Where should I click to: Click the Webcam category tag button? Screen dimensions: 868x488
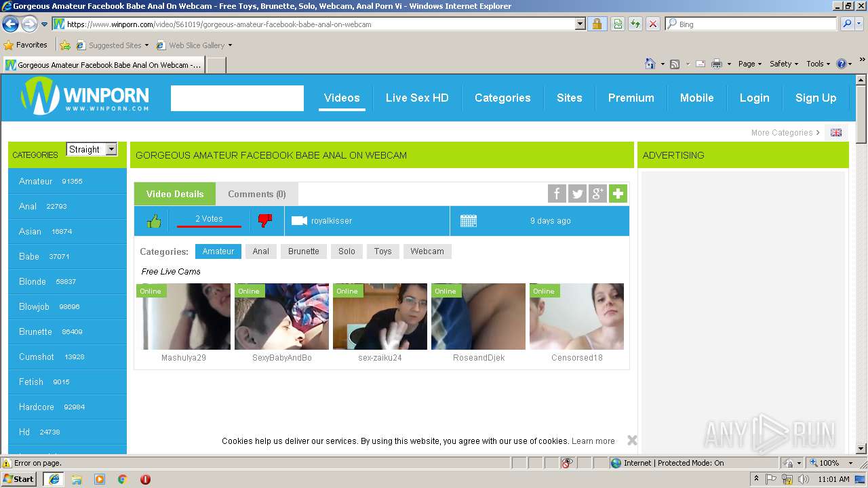pos(427,251)
